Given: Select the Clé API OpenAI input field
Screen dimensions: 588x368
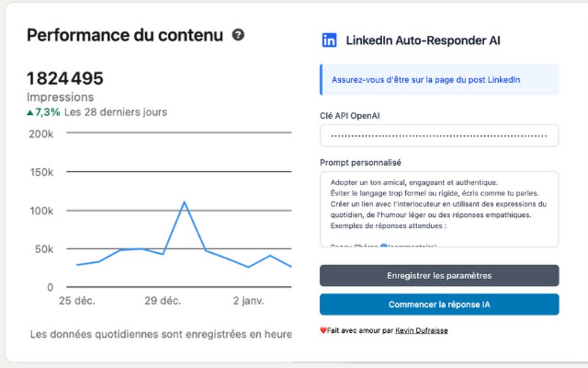Looking at the screenshot, I should pos(439,135).
